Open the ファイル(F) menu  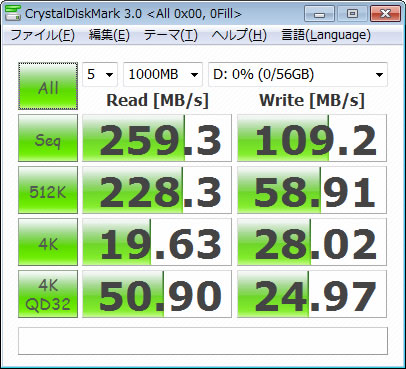point(42,35)
